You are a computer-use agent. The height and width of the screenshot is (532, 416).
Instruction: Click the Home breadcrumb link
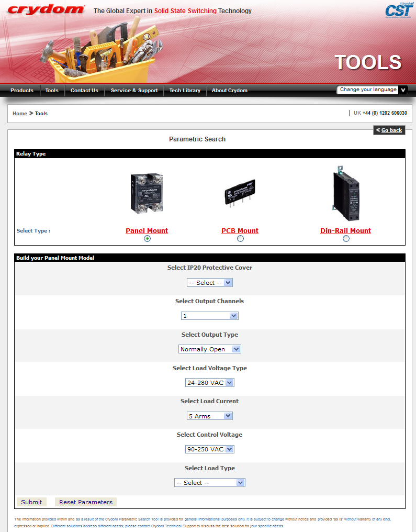(20, 113)
